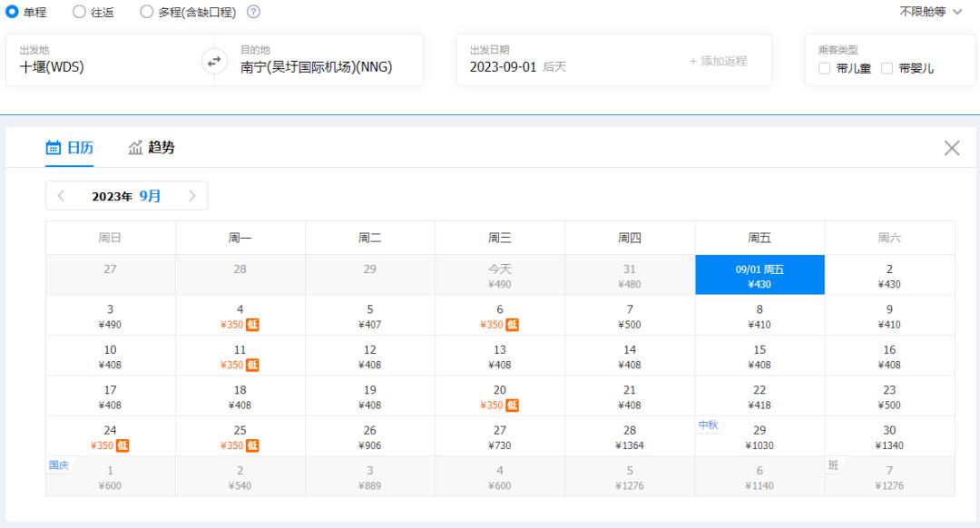The image size is (980, 528).
Task: Switch to the 趋势 trend tab
Action: 152,148
